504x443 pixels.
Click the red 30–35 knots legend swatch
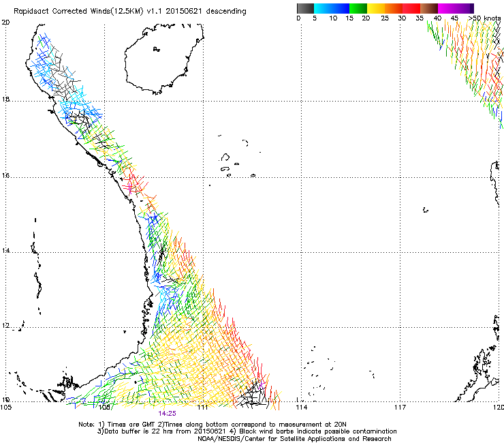tap(411, 8)
